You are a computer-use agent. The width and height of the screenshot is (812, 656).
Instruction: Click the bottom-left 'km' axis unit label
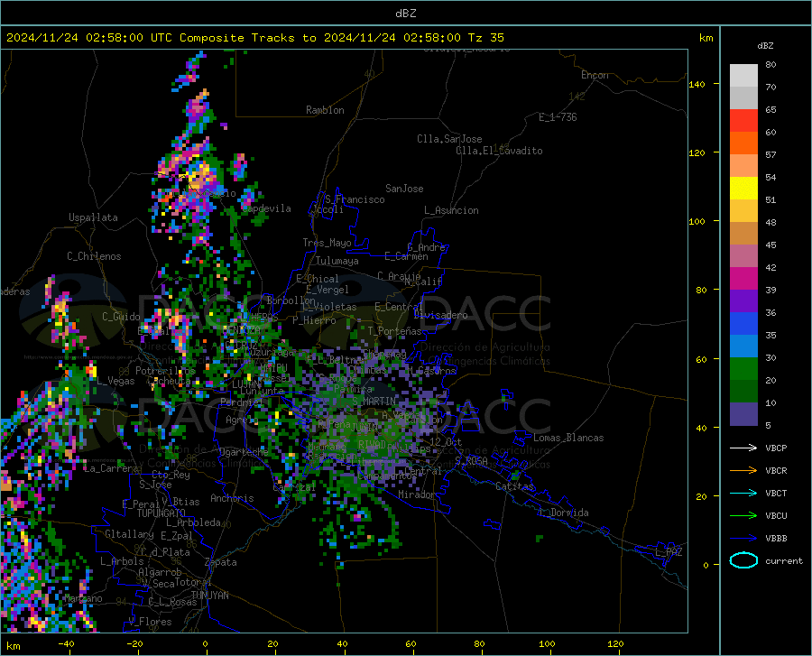(x=13, y=646)
